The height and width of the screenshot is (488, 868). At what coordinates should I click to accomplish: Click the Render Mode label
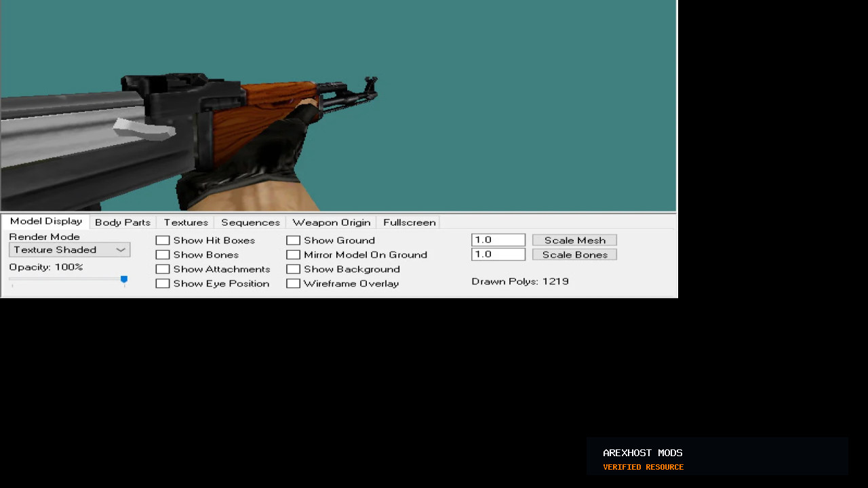tap(44, 237)
